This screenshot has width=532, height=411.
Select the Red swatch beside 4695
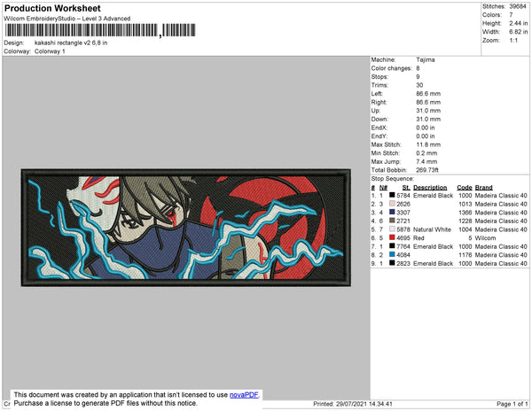pos(392,237)
